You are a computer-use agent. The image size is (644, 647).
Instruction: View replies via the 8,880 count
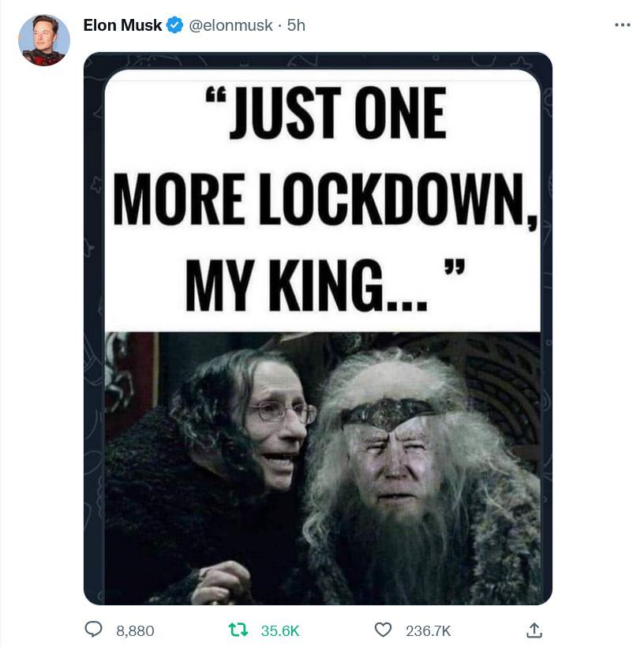(135, 631)
